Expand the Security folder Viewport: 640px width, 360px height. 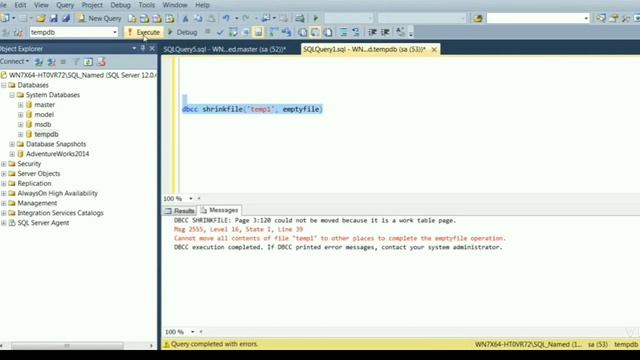tap(3, 164)
